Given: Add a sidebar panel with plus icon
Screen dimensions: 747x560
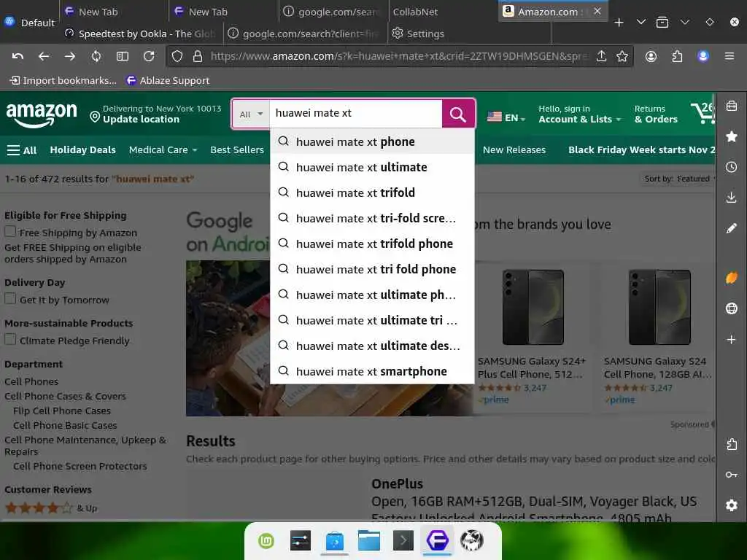Looking at the screenshot, I should pos(732,340).
